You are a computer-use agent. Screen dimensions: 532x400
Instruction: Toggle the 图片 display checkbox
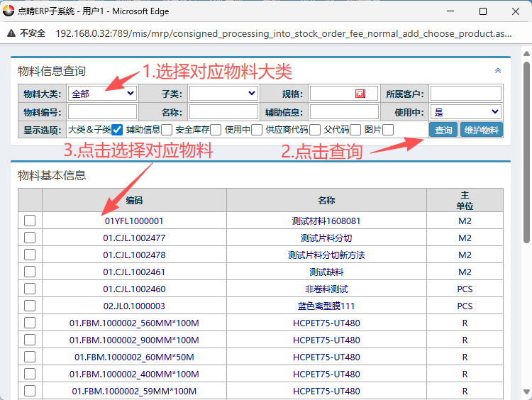pos(388,130)
